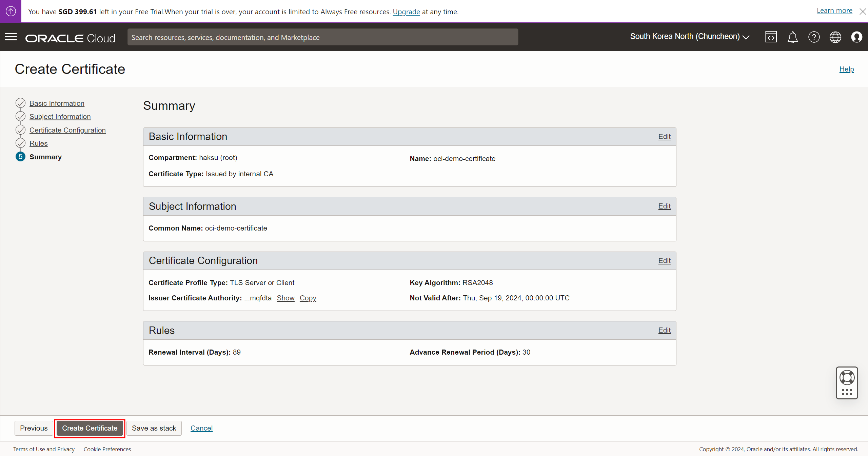Screen dimensions: 868x456
Task: Open the notifications bell
Action: (x=792, y=37)
